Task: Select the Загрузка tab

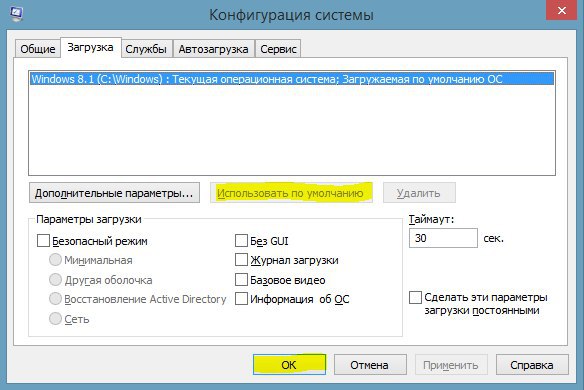Action: click(91, 48)
